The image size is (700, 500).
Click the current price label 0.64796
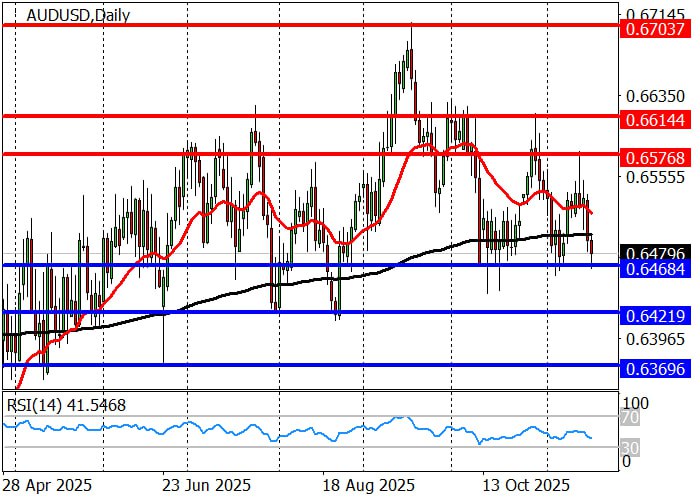pos(654,252)
